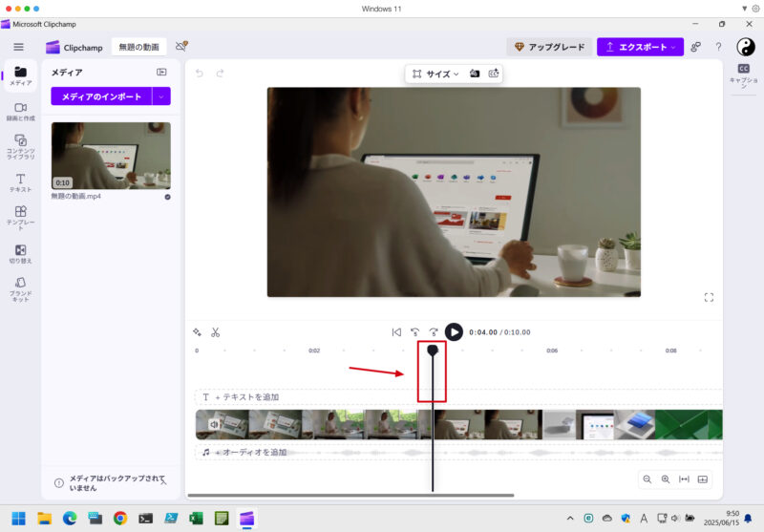Open the help question mark icon

(x=719, y=47)
